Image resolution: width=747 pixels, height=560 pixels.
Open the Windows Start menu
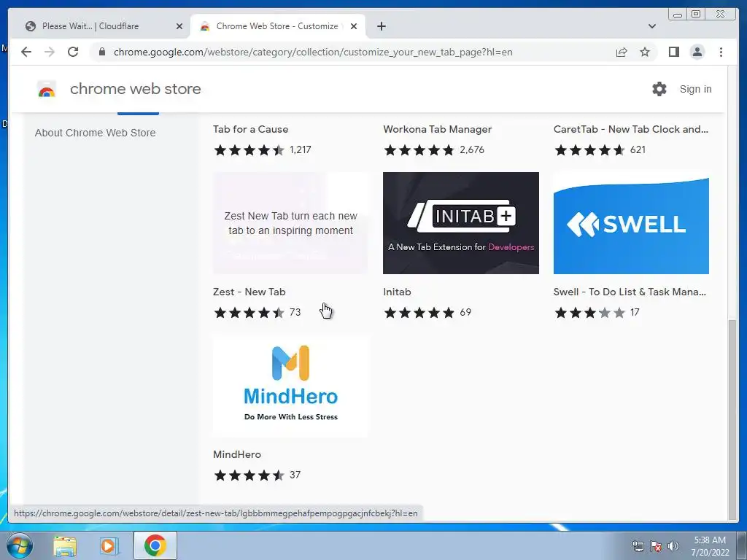click(x=19, y=545)
